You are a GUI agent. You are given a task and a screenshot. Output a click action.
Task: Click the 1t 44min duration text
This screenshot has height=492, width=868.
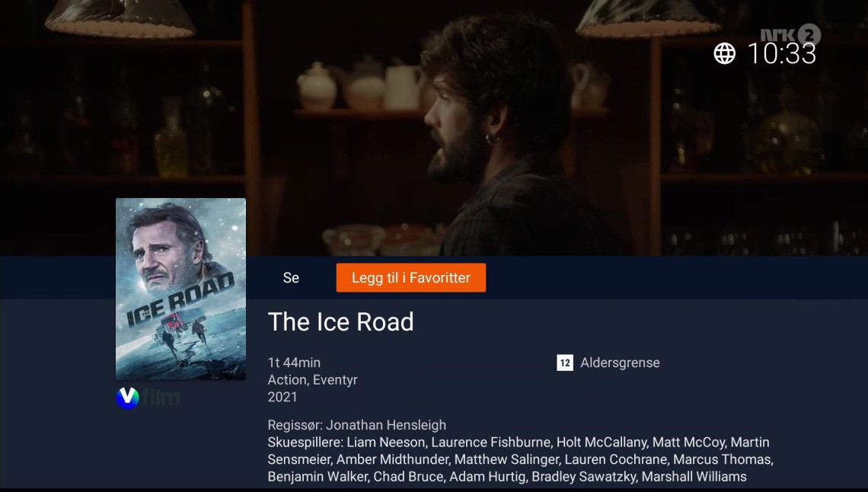(294, 363)
